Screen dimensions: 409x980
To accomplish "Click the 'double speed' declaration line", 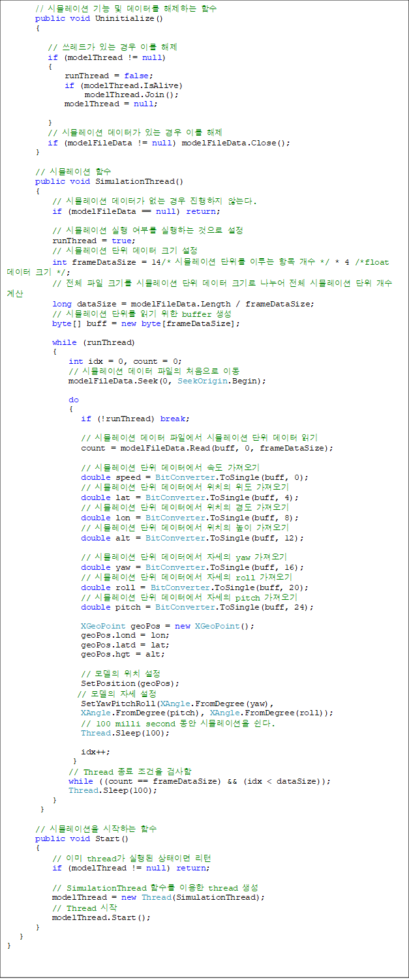I will click(195, 477).
